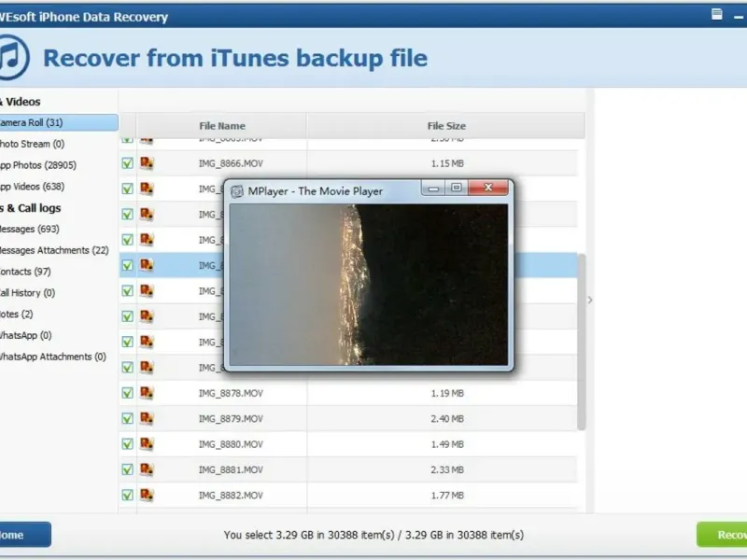Click the selection summary status text
The width and height of the screenshot is (747, 560).
[373, 535]
